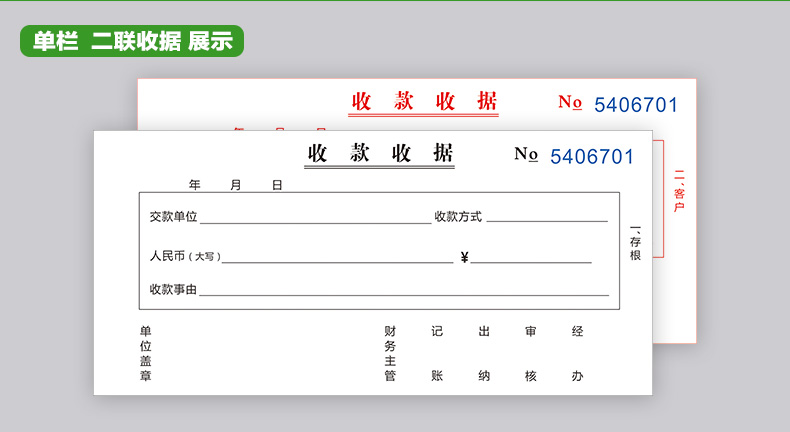Click the green 单栏 二联收据 展示 banner
This screenshot has width=790, height=432.
[131, 41]
